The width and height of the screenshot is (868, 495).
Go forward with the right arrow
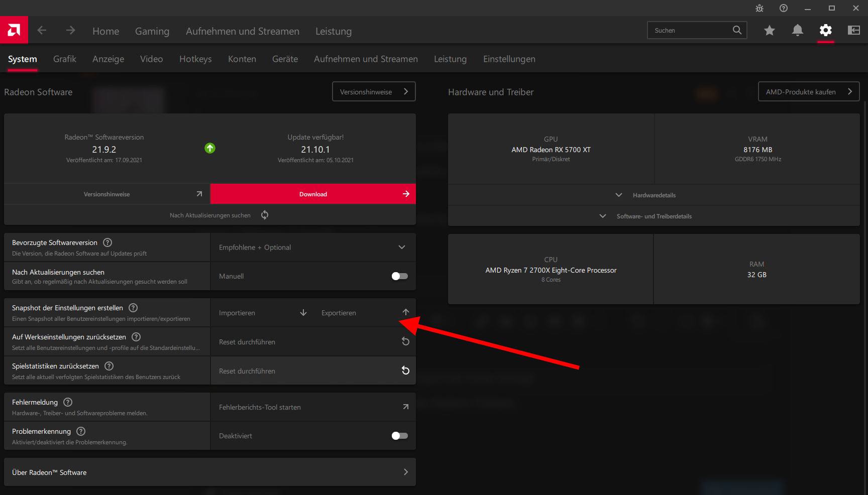coord(70,31)
